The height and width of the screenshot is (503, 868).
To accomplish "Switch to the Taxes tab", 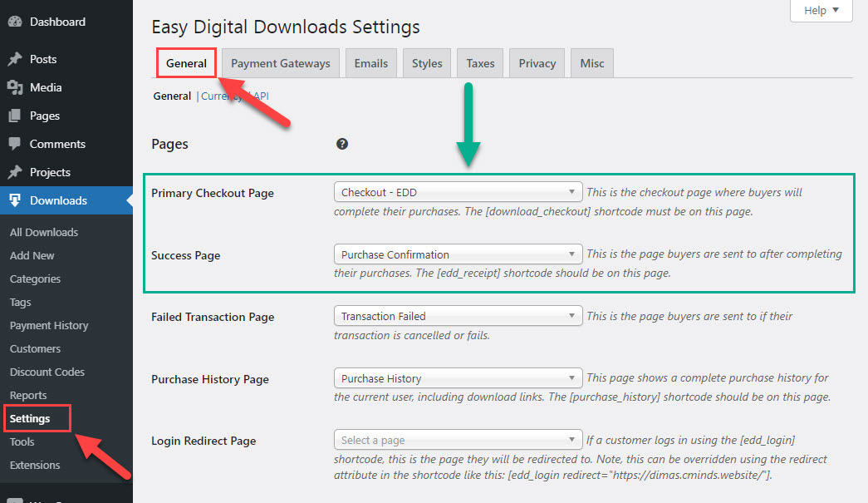I will click(x=480, y=63).
